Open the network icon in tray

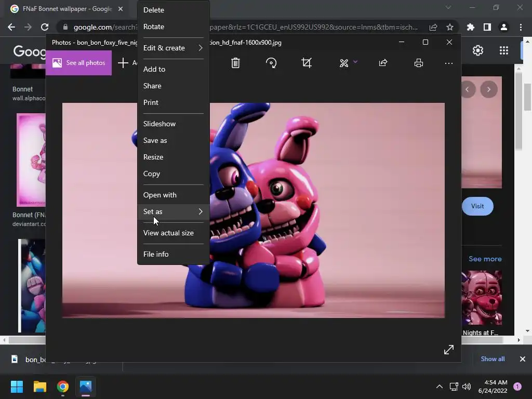coord(454,387)
